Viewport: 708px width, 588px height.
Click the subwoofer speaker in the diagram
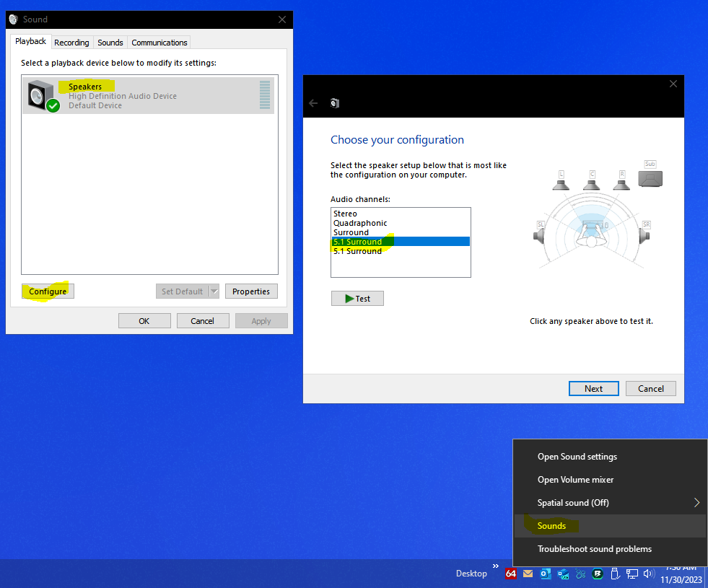tap(650, 177)
